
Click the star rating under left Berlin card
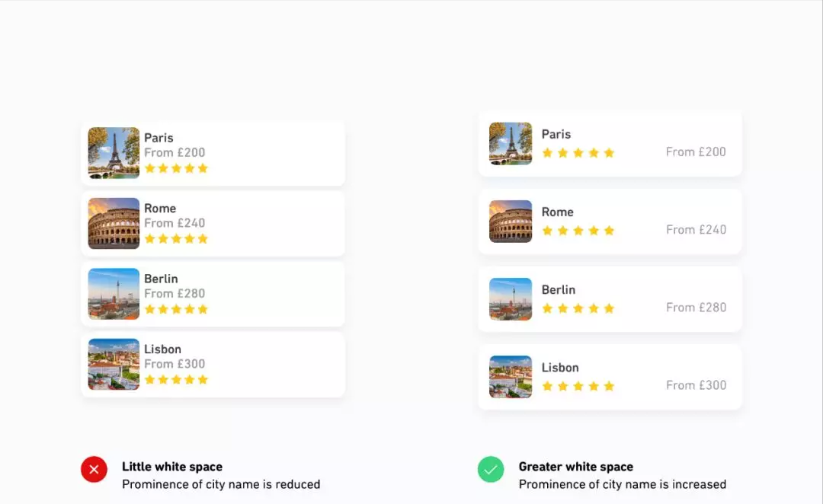[176, 309]
